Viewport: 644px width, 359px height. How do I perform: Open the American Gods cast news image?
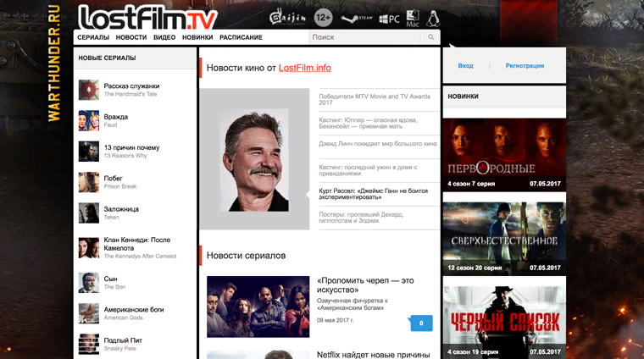tap(258, 307)
